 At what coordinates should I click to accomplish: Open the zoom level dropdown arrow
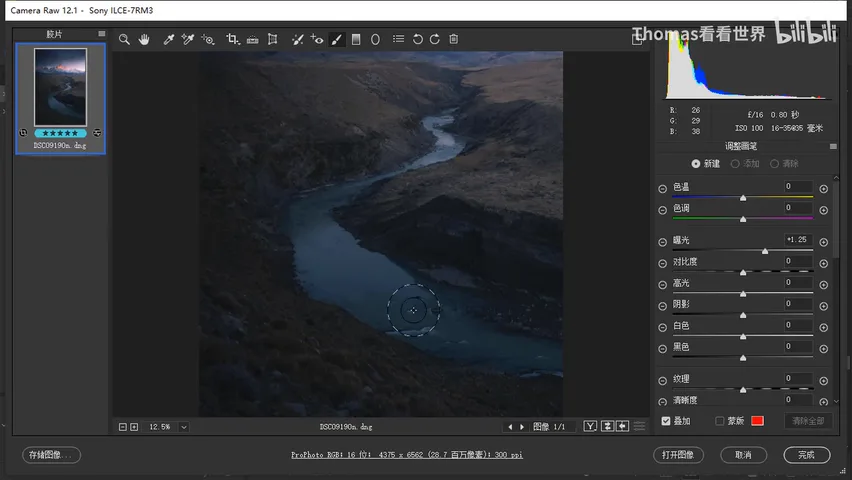(x=184, y=427)
